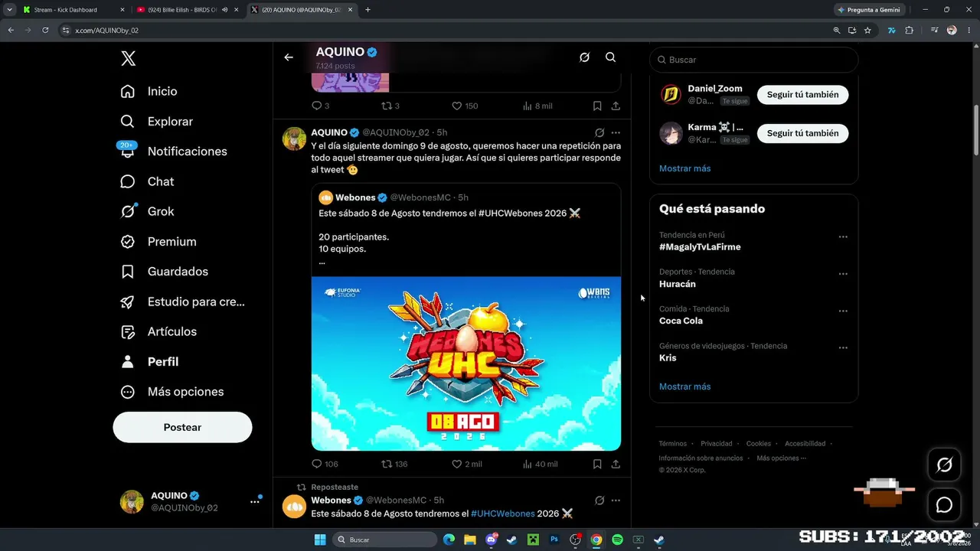Screen dimensions: 980x551
Task: View stats of the 40 mil views post
Action: (x=540, y=464)
